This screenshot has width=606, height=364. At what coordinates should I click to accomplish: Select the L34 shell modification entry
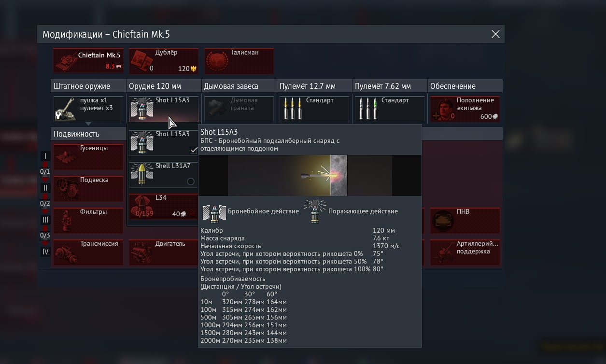164,206
